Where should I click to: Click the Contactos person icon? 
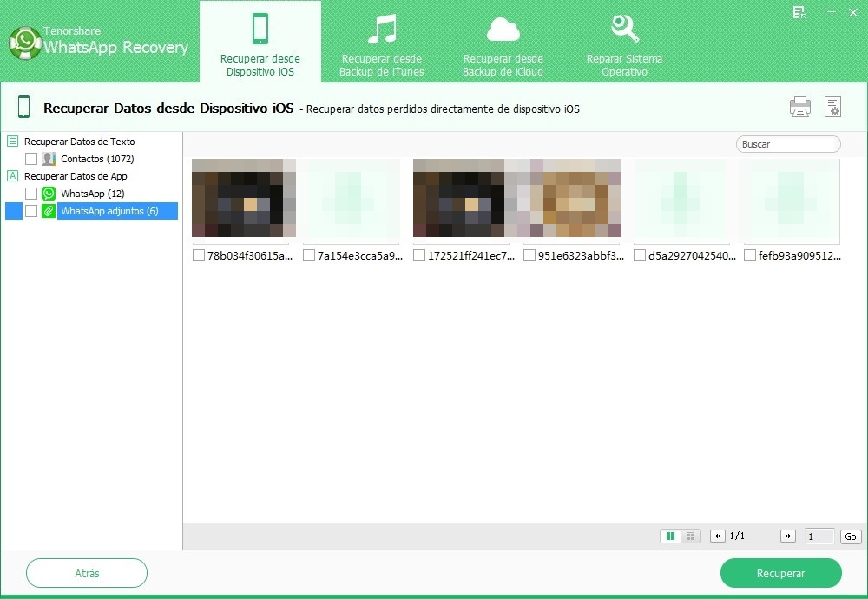tap(49, 159)
